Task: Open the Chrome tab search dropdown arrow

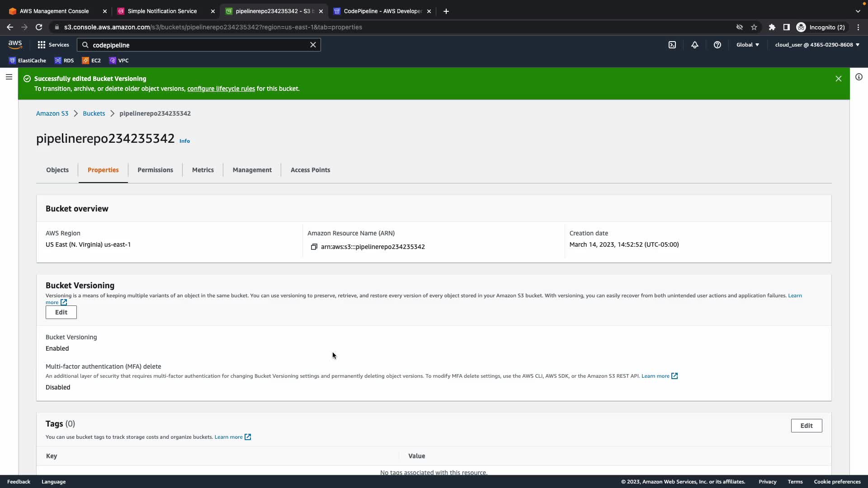Action: pyautogui.click(x=858, y=11)
